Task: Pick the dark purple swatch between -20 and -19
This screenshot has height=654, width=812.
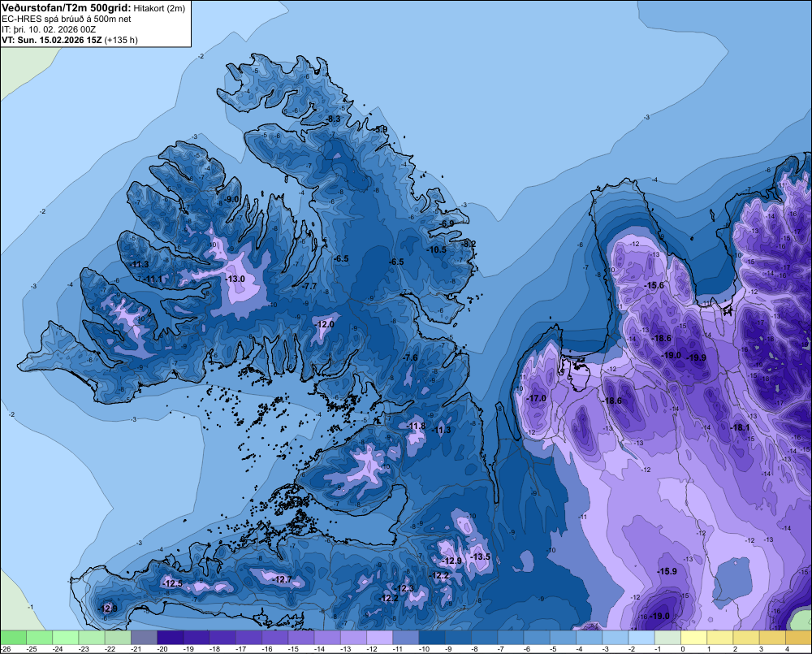Action: pos(170,637)
